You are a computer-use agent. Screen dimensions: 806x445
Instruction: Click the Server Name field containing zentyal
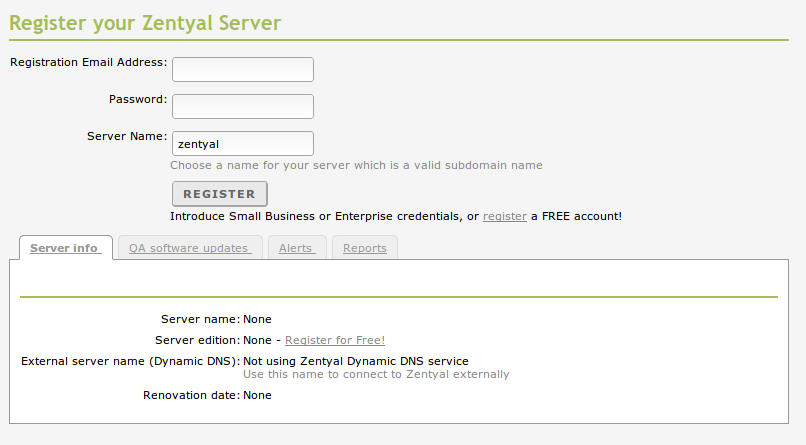243,144
